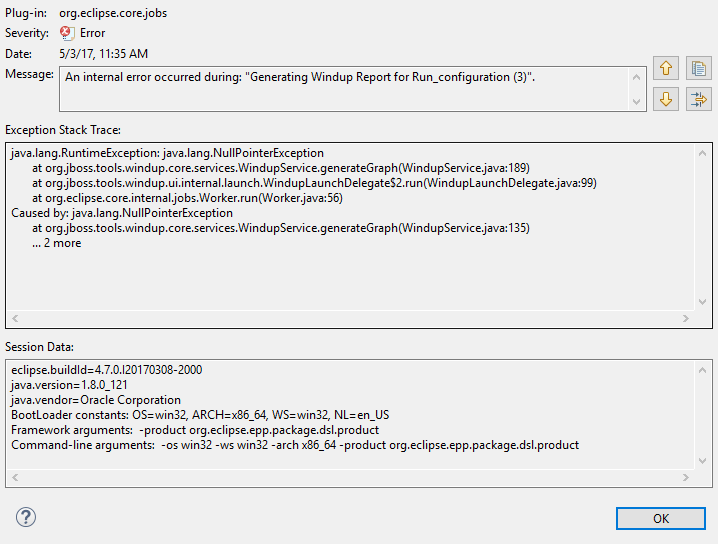This screenshot has width=718, height=544.
Task: Copy event details to clipboard
Action: click(698, 69)
